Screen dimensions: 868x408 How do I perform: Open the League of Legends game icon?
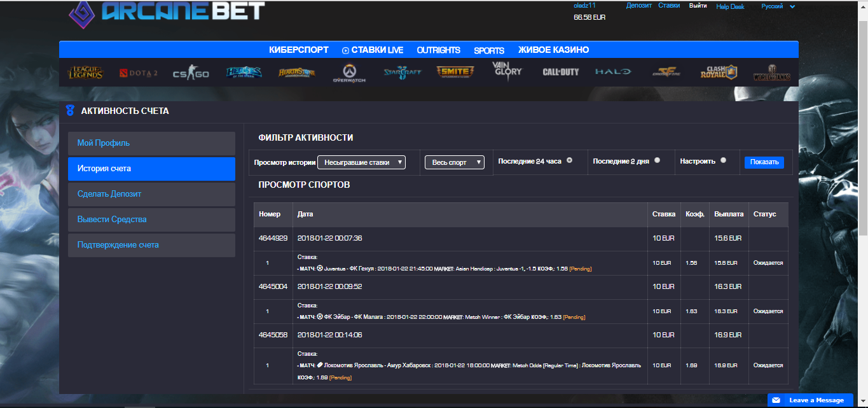[x=85, y=73]
